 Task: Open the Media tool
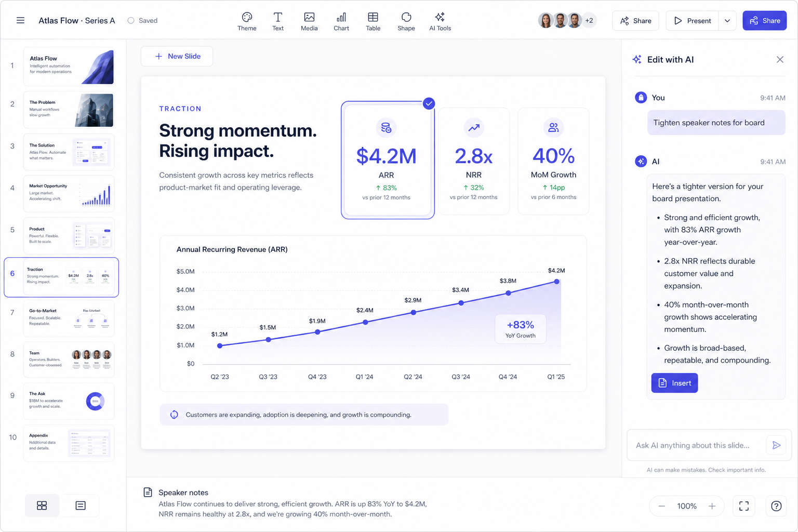(309, 21)
